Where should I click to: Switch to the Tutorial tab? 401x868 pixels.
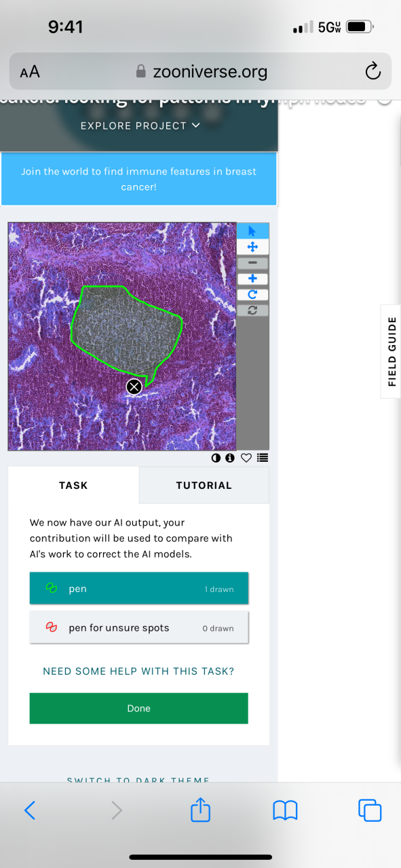click(x=204, y=486)
